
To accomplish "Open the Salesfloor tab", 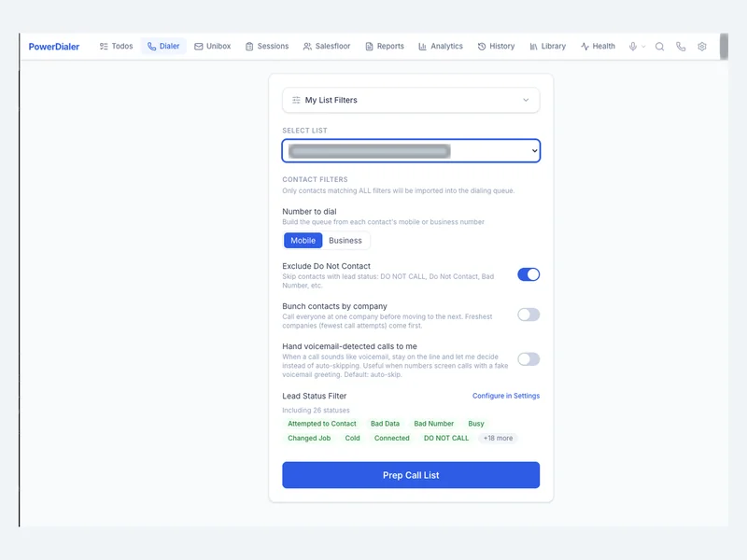I will pos(327,46).
